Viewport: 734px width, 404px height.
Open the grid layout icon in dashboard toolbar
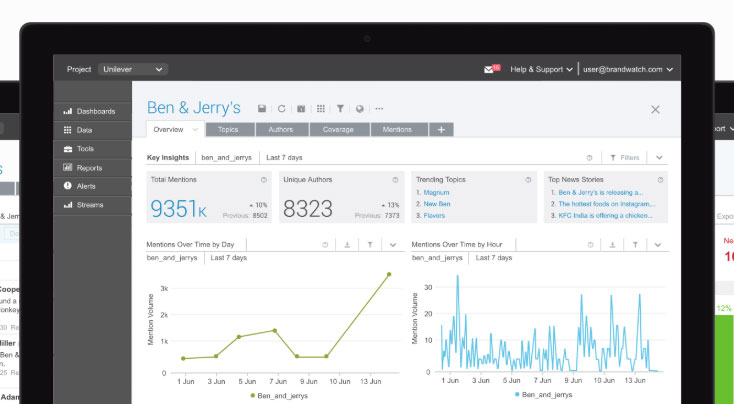321,109
